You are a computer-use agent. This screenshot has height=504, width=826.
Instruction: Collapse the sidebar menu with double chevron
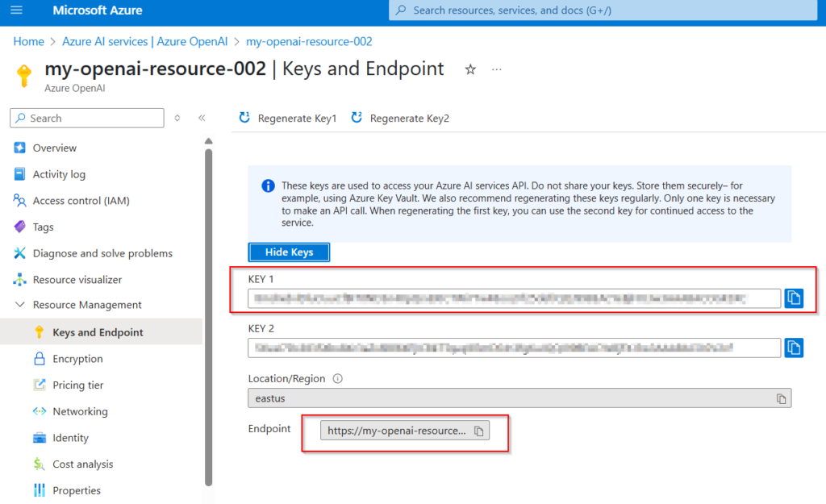click(x=202, y=118)
